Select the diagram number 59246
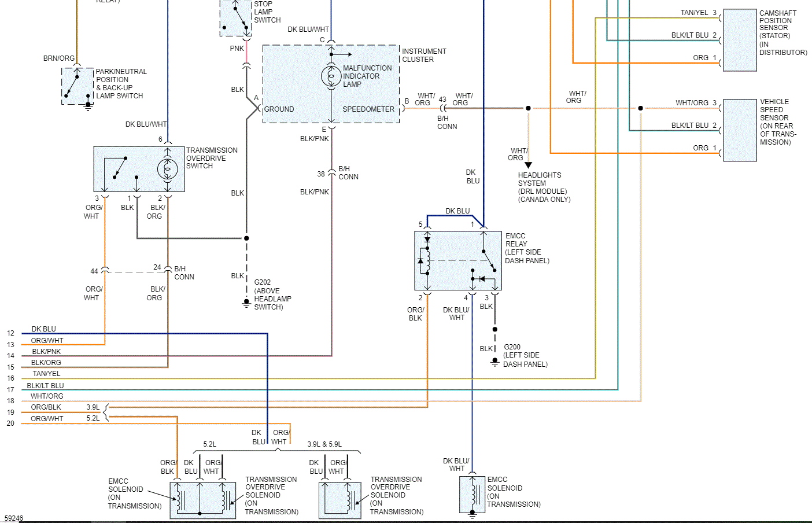The image size is (812, 523). (x=14, y=518)
